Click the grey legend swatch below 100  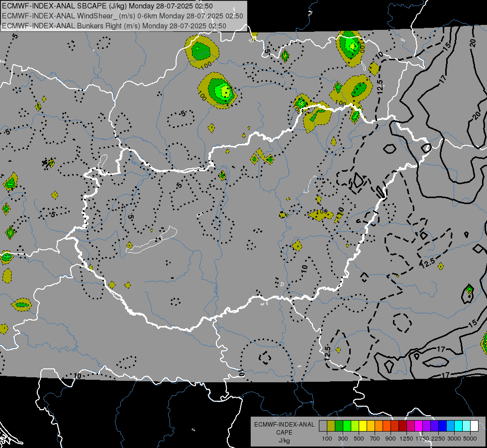(x=323, y=426)
